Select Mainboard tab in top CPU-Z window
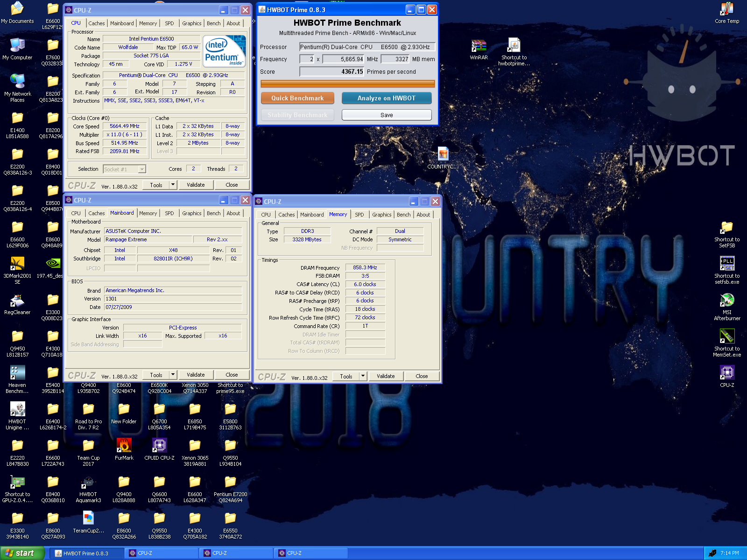This screenshot has width=747, height=560. tap(122, 23)
